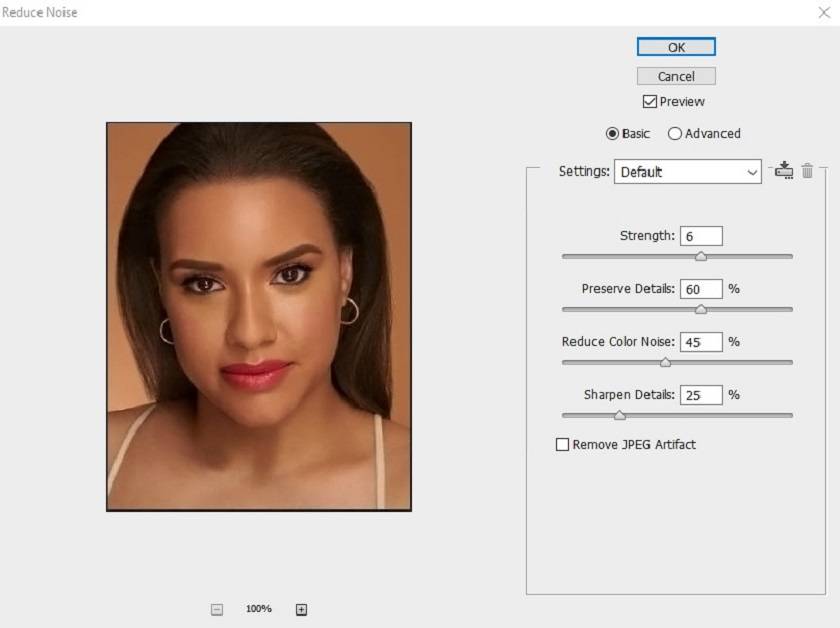Click the Strength slider handle
Image resolution: width=840 pixels, height=628 pixels.
point(701,256)
